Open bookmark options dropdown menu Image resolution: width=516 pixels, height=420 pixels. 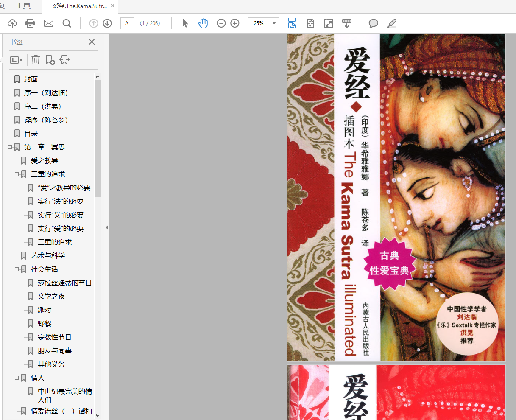pyautogui.click(x=16, y=60)
